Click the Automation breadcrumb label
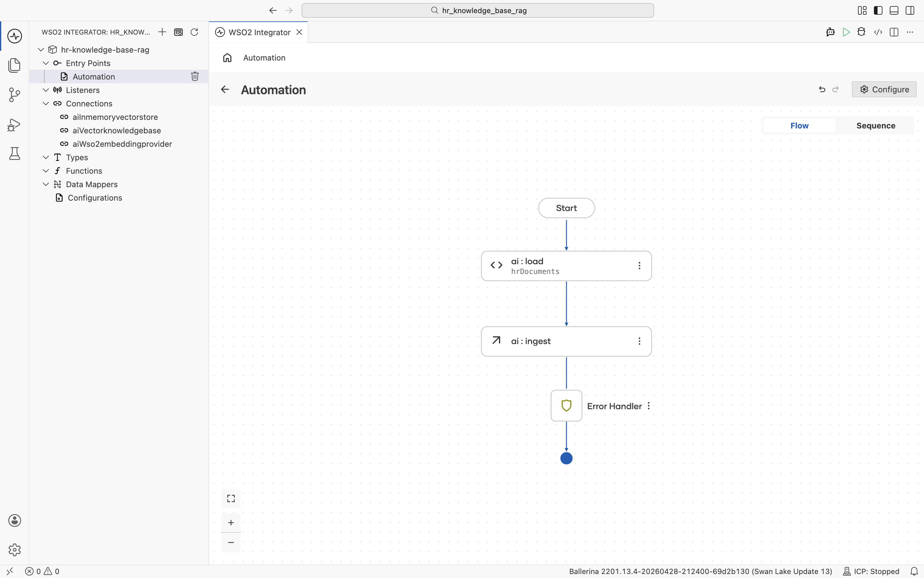The image size is (924, 578). (264, 58)
